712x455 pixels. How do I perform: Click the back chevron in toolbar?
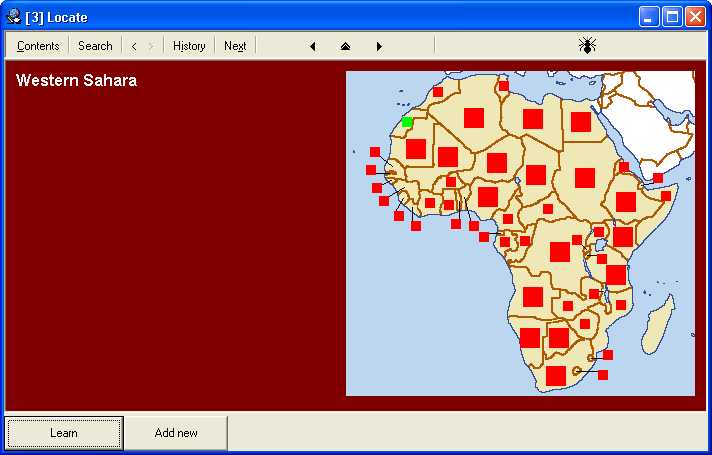pos(134,46)
